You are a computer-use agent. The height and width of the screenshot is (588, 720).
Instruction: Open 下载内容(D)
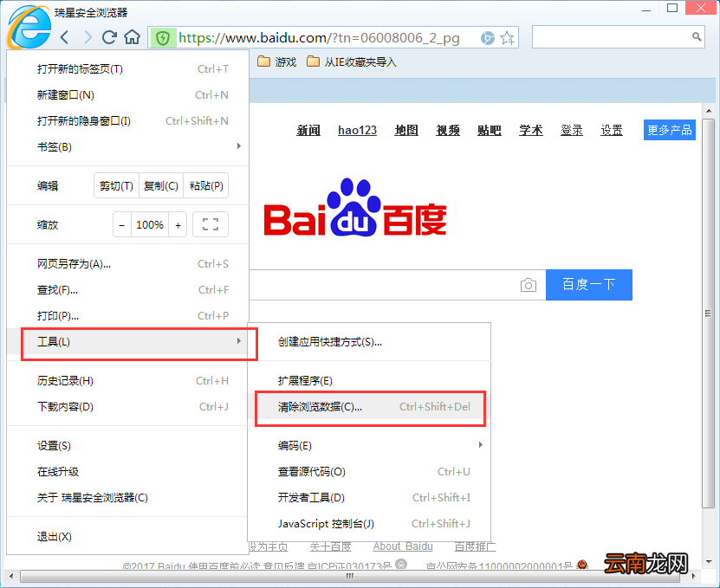click(x=127, y=407)
